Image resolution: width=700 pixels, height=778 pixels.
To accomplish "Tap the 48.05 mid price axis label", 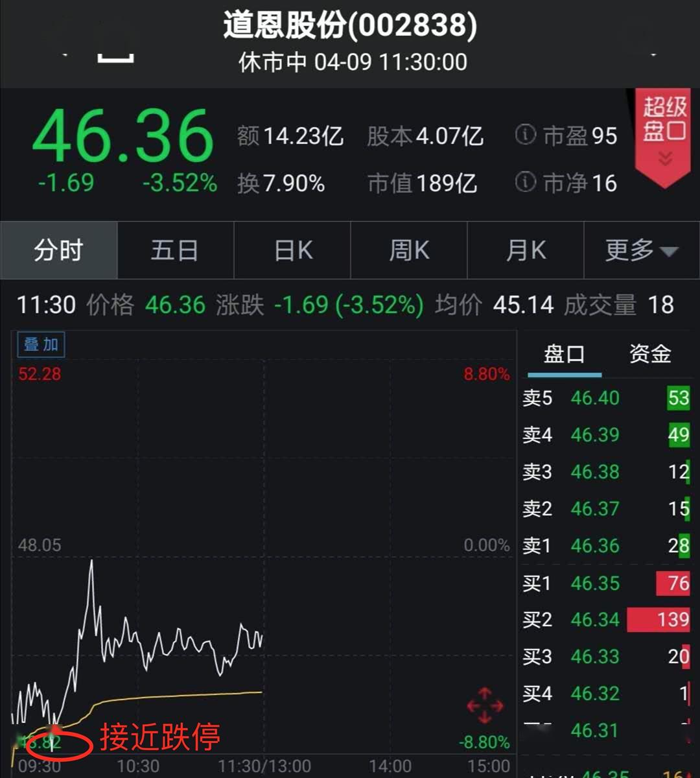I will tap(40, 545).
